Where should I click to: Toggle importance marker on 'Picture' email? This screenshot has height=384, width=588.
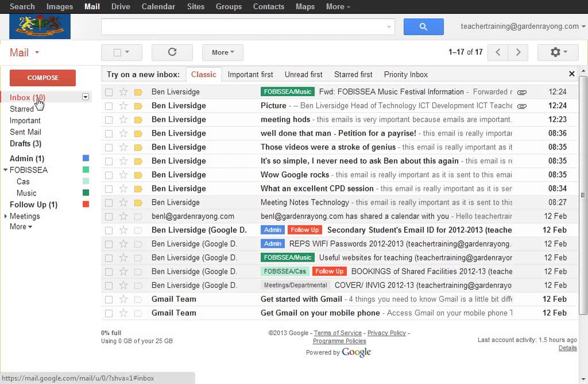point(138,106)
